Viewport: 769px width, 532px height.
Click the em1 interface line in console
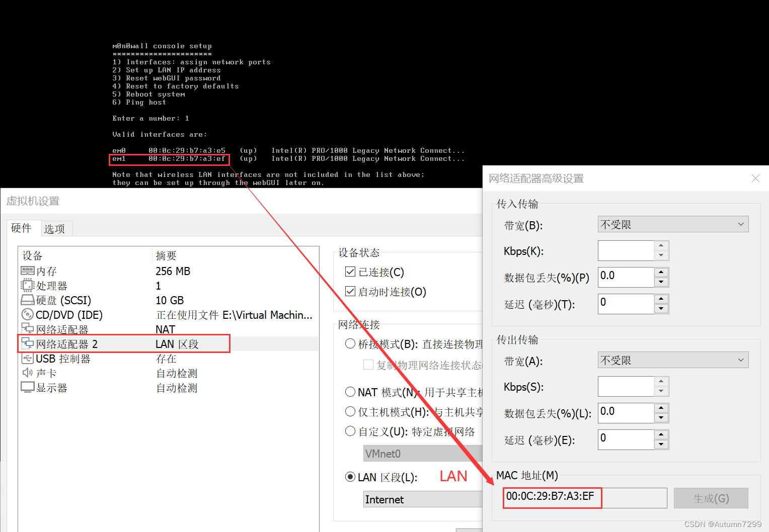tap(288, 158)
